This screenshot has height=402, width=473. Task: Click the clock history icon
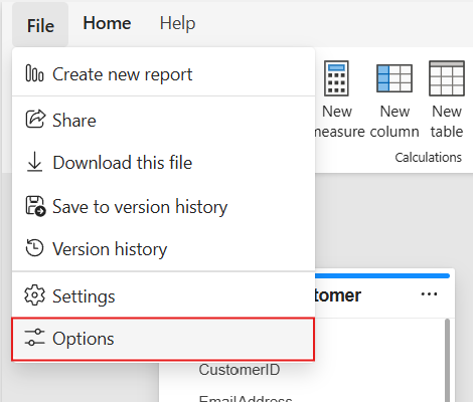pyautogui.click(x=34, y=248)
